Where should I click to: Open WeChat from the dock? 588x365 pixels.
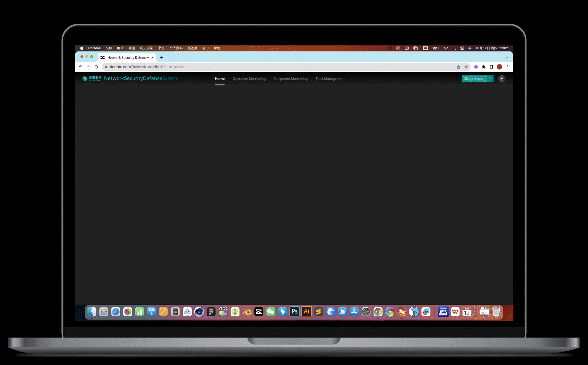coord(271,312)
